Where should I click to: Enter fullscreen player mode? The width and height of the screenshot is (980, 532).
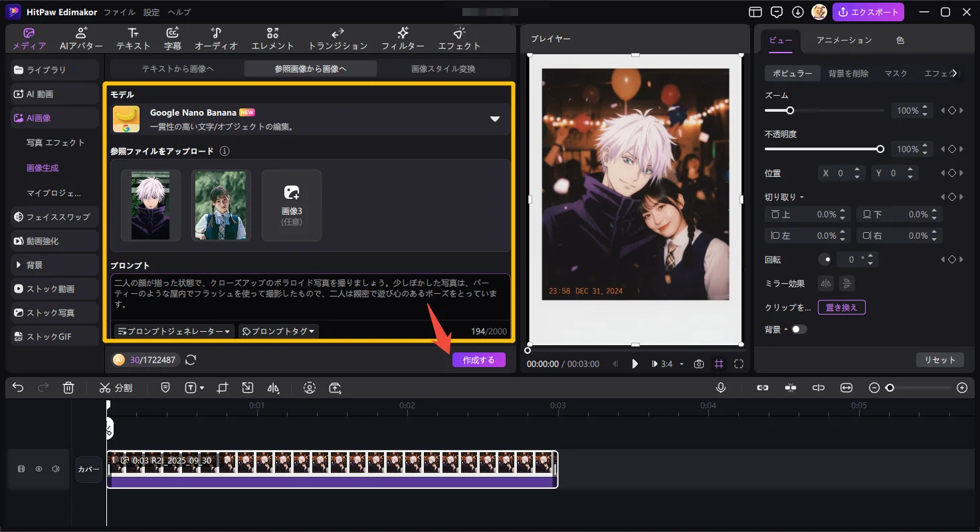click(x=739, y=364)
